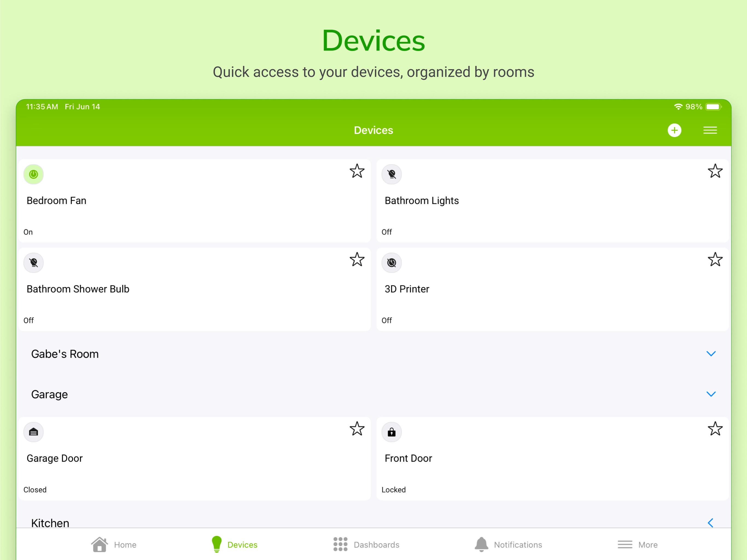Toggle the Garage Door icon
The height and width of the screenshot is (560, 747).
click(33, 432)
